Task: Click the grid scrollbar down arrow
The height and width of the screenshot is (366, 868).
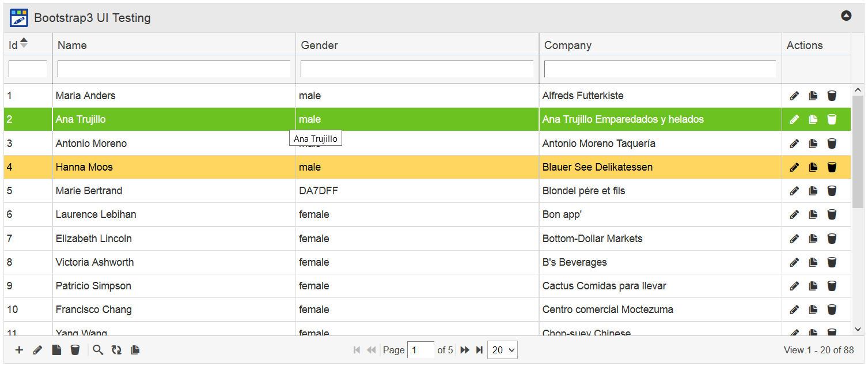Action: pyautogui.click(x=858, y=329)
